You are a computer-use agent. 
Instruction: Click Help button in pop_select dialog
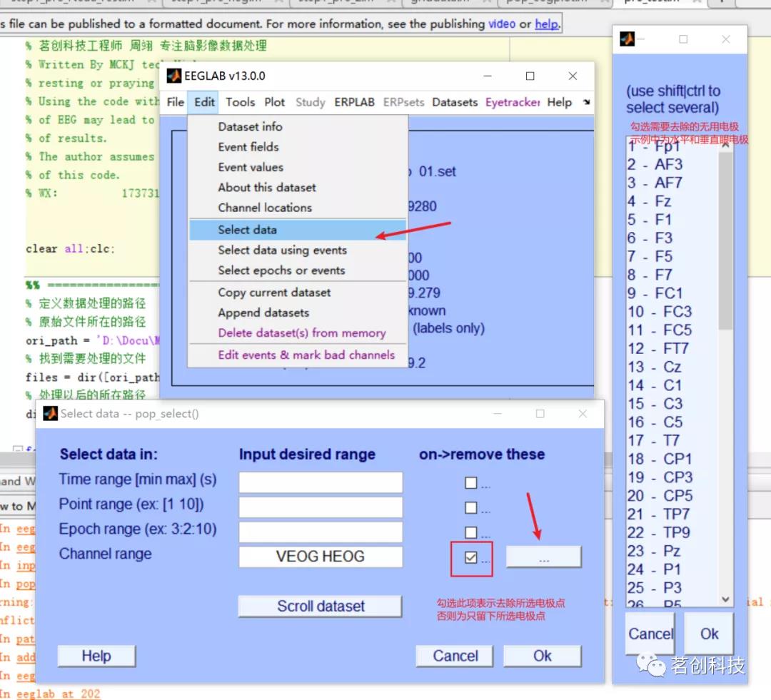click(x=96, y=656)
